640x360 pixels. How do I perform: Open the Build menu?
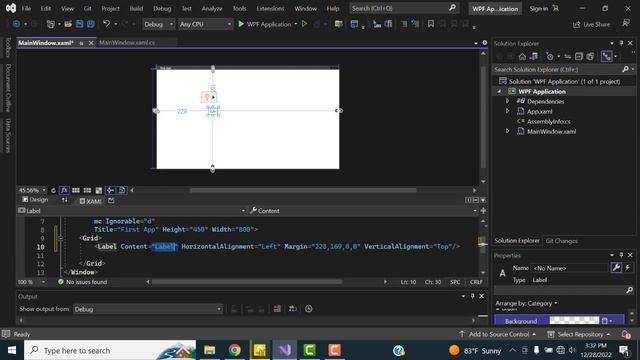pyautogui.click(x=136, y=8)
